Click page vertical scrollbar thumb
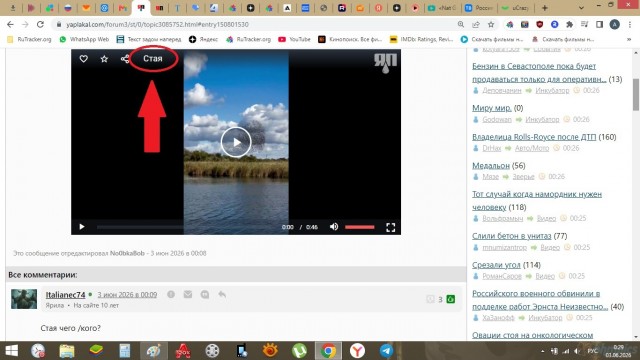This screenshot has width=640, height=360. click(x=636, y=94)
